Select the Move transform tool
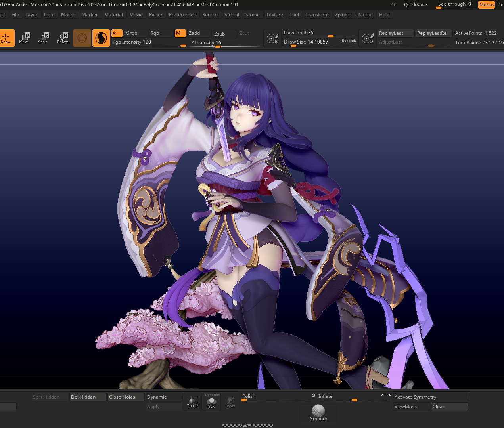Screen dimensions: 504x428 (x=24, y=38)
